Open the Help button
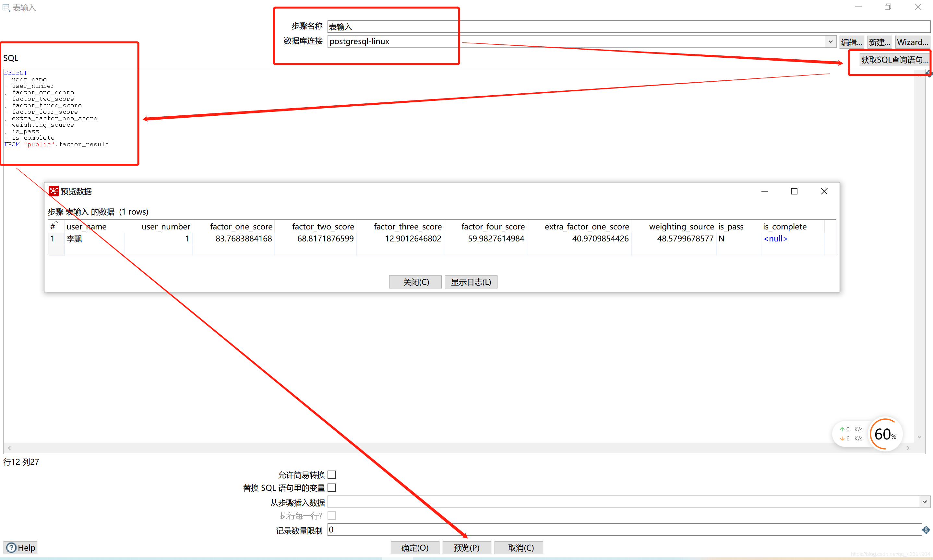This screenshot has height=560, width=933. tap(21, 548)
